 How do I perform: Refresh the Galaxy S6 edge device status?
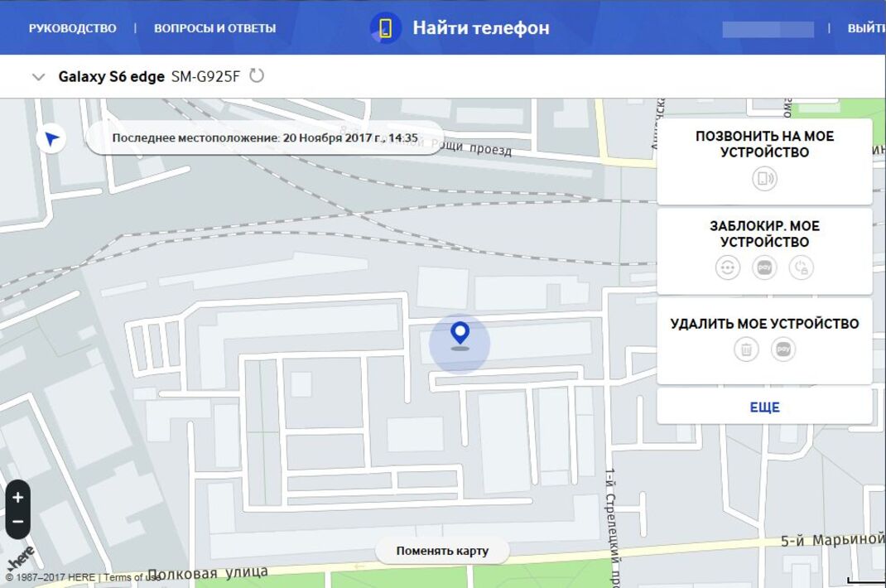tap(257, 76)
